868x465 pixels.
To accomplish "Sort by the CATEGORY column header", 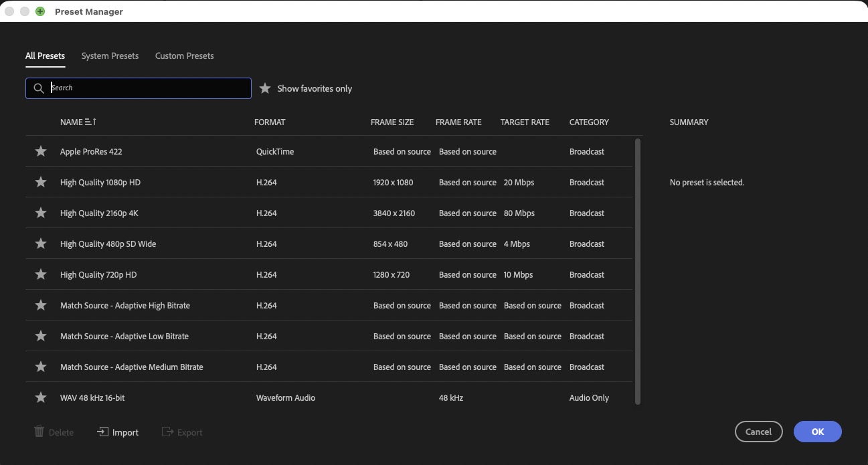I will 589,122.
